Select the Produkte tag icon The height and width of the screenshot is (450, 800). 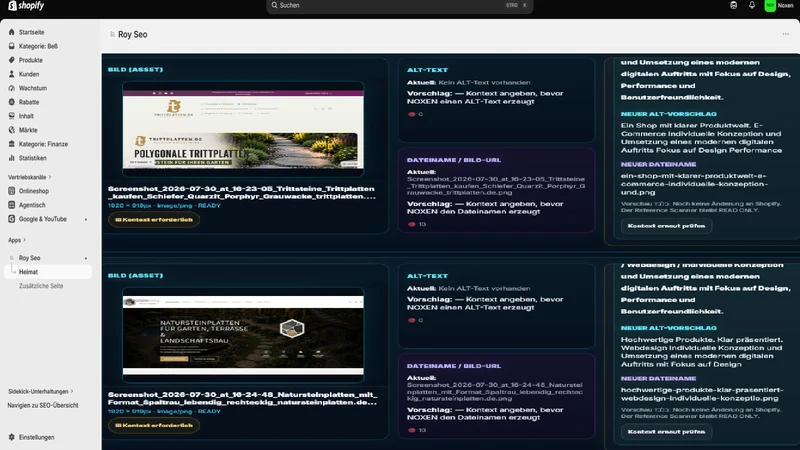click(x=12, y=60)
